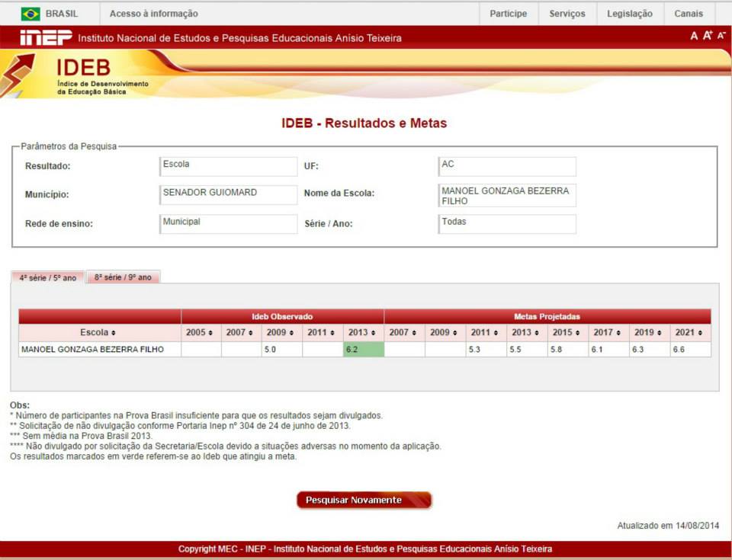Image resolution: width=732 pixels, height=560 pixels.
Task: Decrease font size with the A- icon
Action: [x=721, y=36]
